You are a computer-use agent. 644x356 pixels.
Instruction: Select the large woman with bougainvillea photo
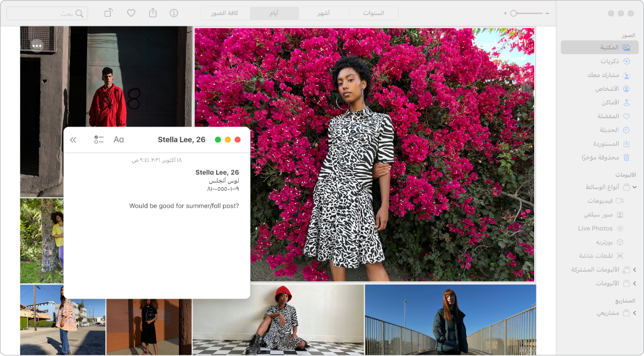coord(364,155)
